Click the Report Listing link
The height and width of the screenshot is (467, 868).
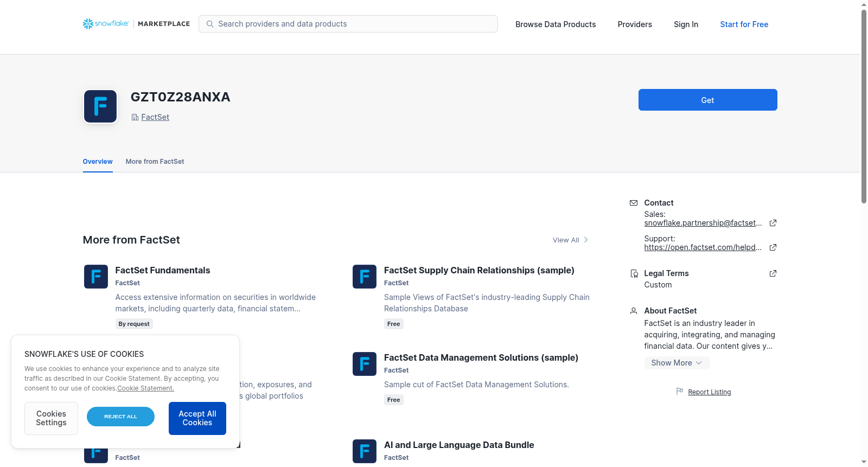point(710,392)
